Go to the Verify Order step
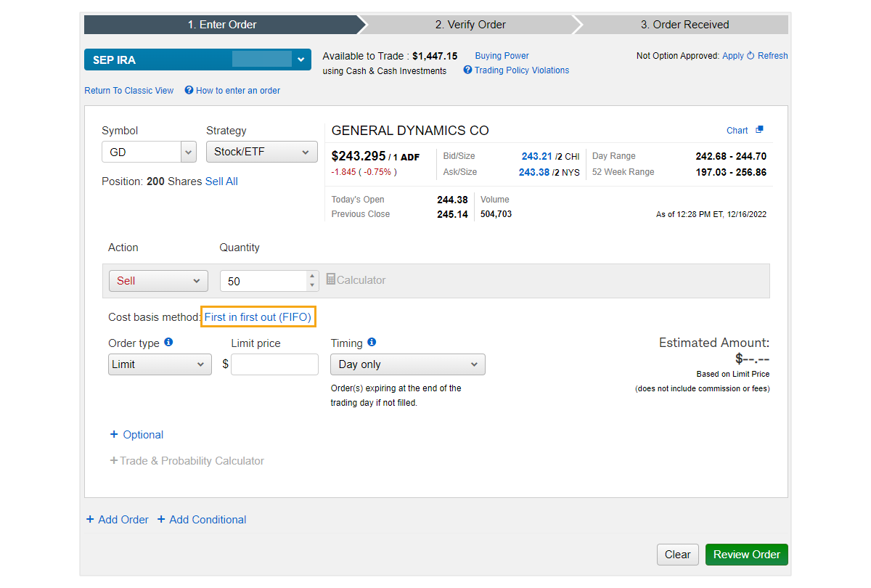This screenshot has width=871, height=588. (x=470, y=25)
